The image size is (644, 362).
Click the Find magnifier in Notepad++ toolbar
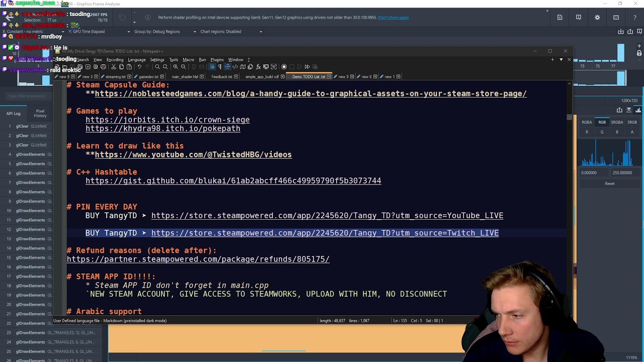click(157, 67)
